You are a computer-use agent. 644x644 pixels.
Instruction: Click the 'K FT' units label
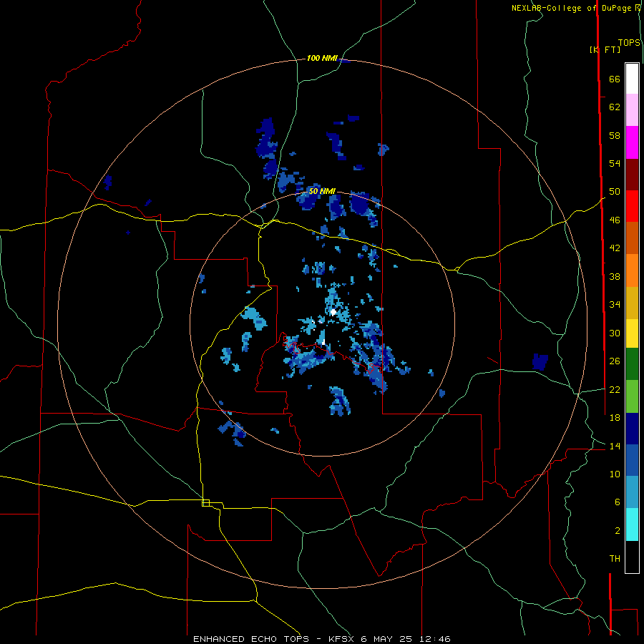[605, 49]
